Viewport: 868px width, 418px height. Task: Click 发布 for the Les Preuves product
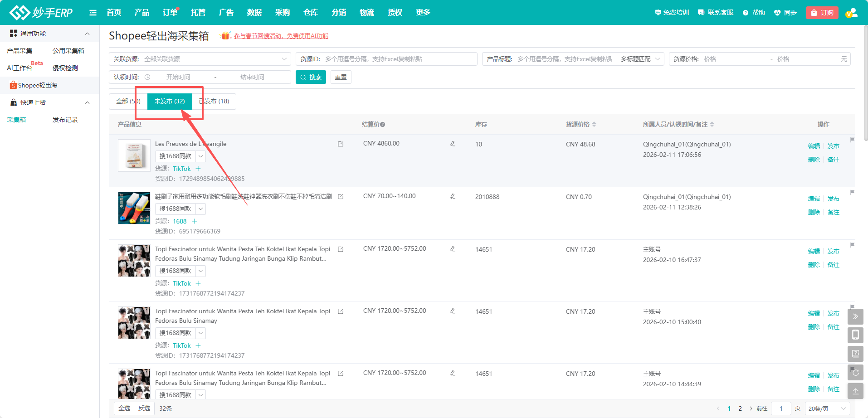(833, 146)
